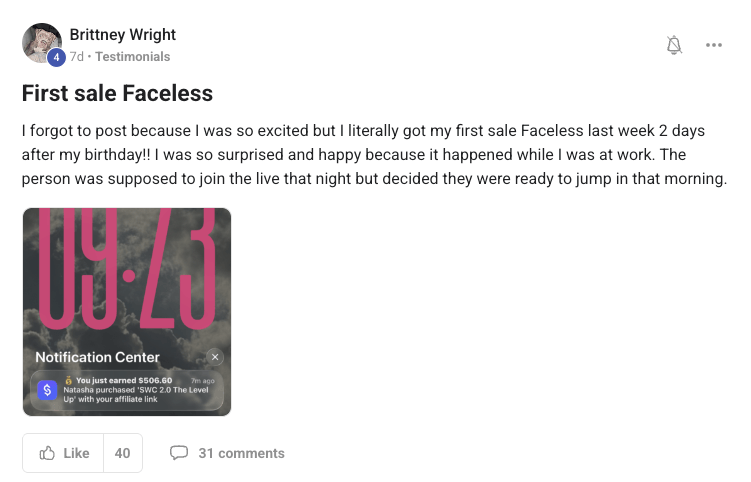Toggle post notifications with bell icon
Viewport: 751px width, 482px height.
674,45
